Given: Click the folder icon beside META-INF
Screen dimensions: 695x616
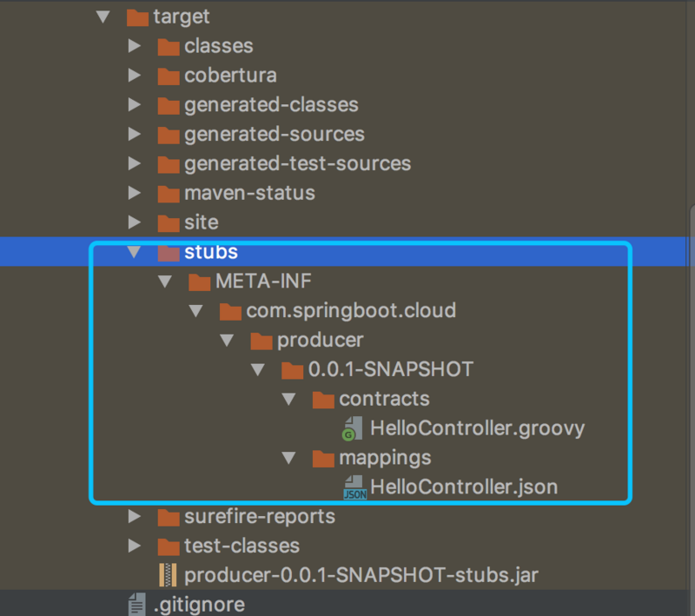Looking at the screenshot, I should (199, 282).
